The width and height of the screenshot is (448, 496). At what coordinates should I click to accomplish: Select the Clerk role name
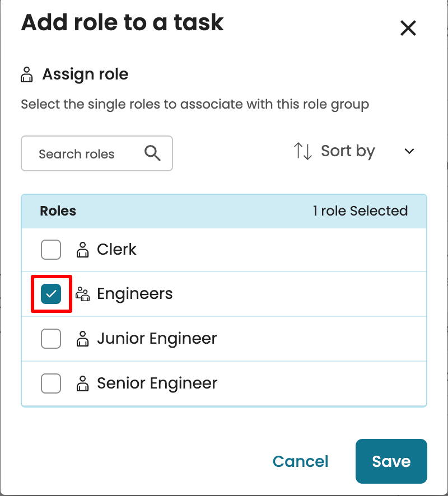point(116,250)
